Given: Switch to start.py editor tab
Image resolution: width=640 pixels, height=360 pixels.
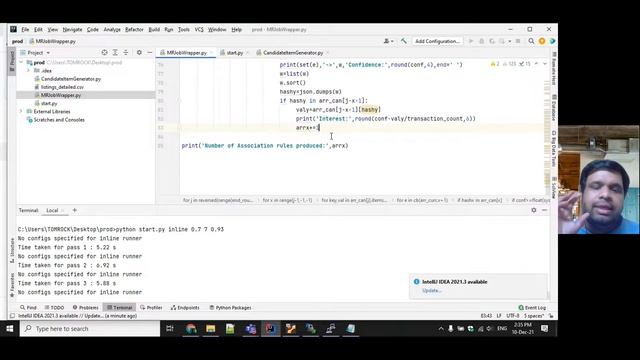Looking at the screenshot, I should pyautogui.click(x=234, y=53).
